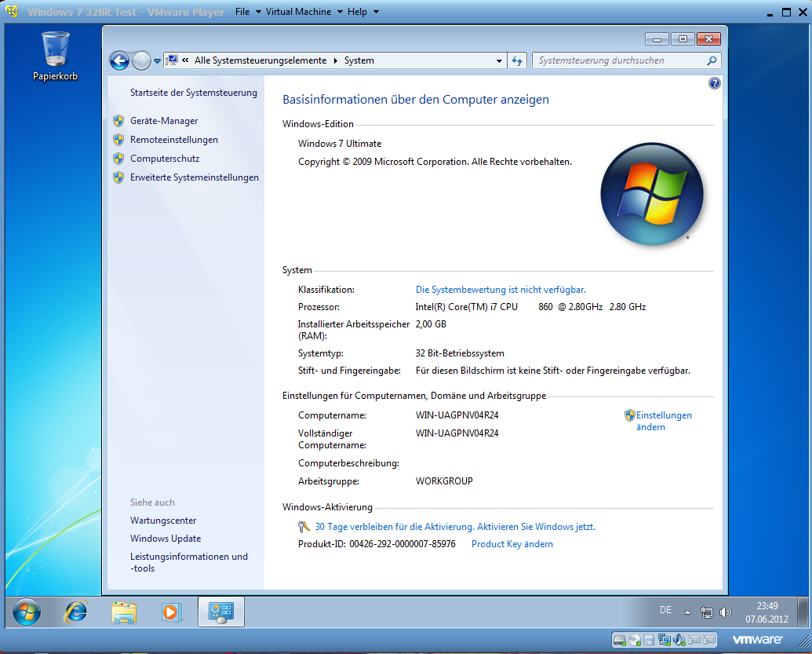This screenshot has height=654, width=812.
Task: Open the recent pages arrow beside Forward
Action: coord(157,61)
